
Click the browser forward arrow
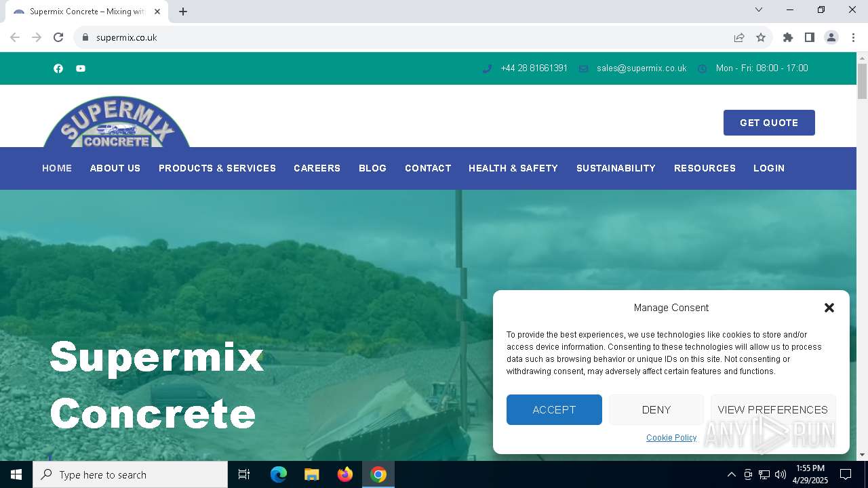click(x=37, y=37)
